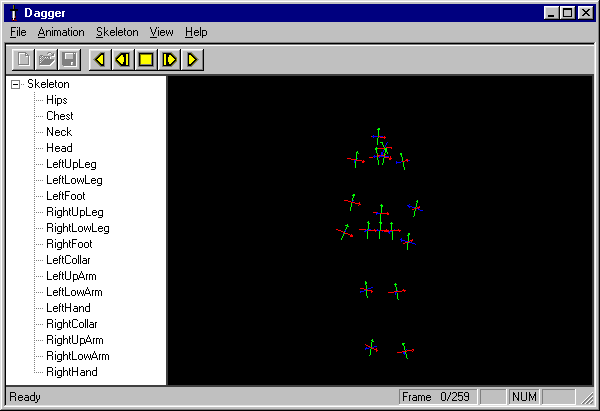Step back one frame
The height and width of the screenshot is (411, 600).
(x=123, y=60)
